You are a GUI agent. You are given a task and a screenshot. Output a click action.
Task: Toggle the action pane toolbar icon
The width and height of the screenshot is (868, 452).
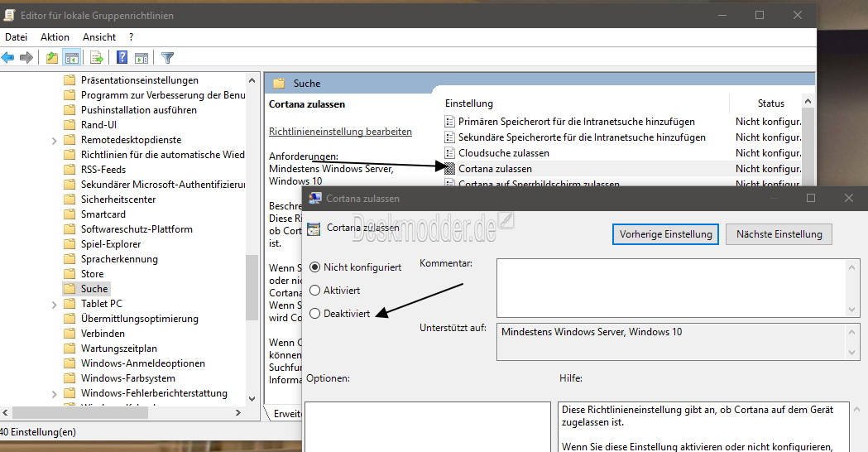(141, 58)
